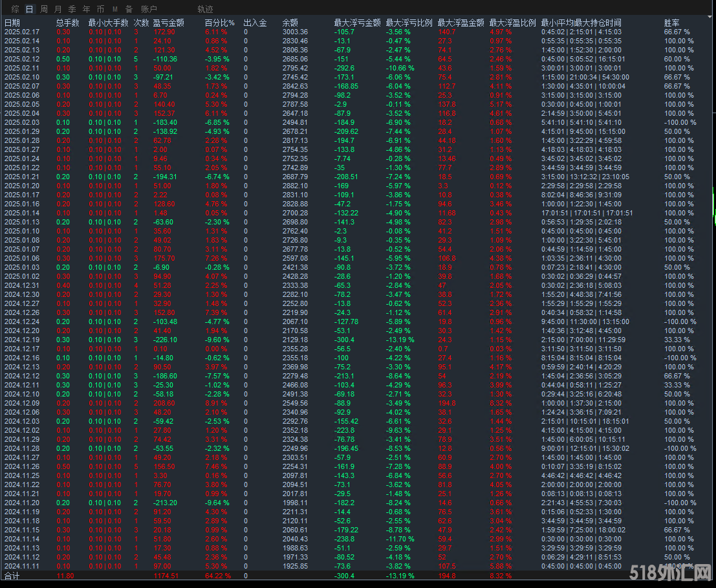The image size is (716, 588).
Task: Click balance value 2254.31
Action: click(295, 466)
